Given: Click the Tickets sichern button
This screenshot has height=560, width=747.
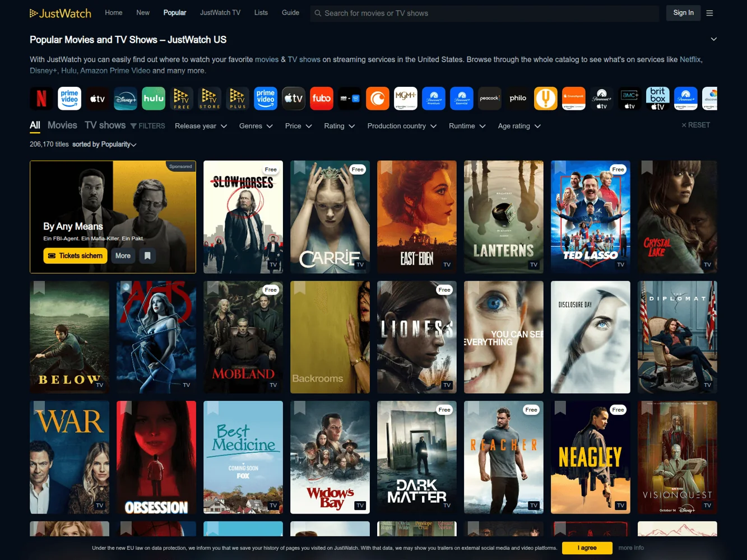Looking at the screenshot, I should [x=75, y=256].
